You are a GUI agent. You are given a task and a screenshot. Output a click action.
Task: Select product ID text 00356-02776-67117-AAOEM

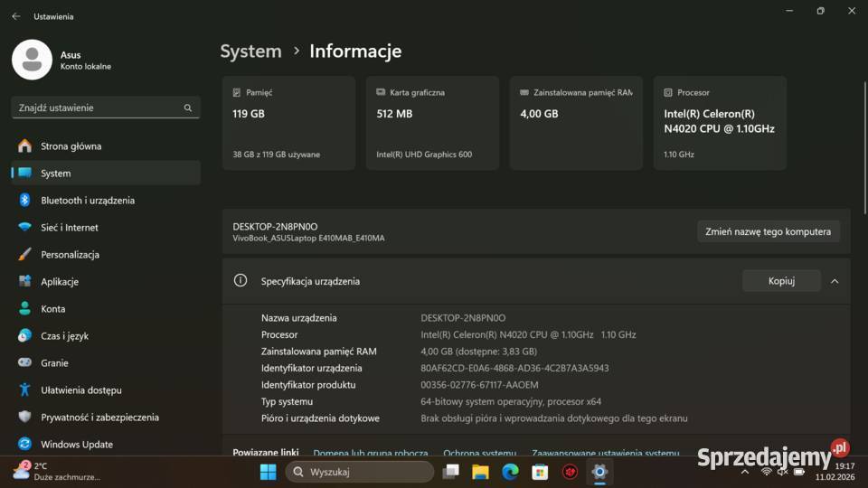pyautogui.click(x=479, y=385)
